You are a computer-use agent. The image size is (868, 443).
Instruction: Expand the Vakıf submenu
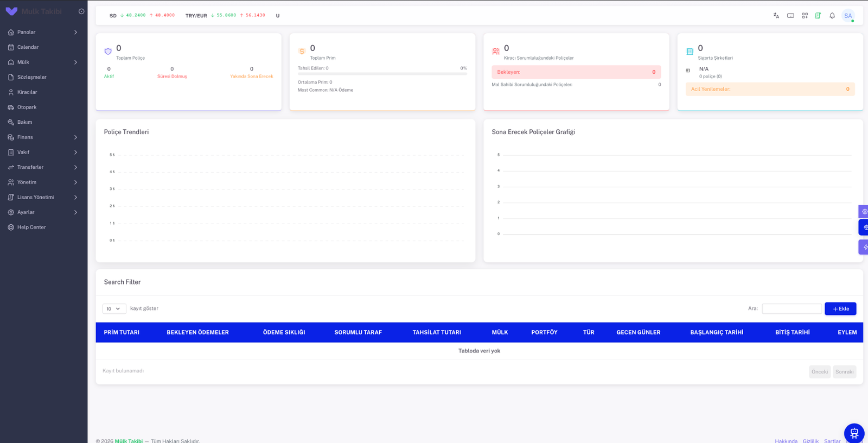coord(43,152)
